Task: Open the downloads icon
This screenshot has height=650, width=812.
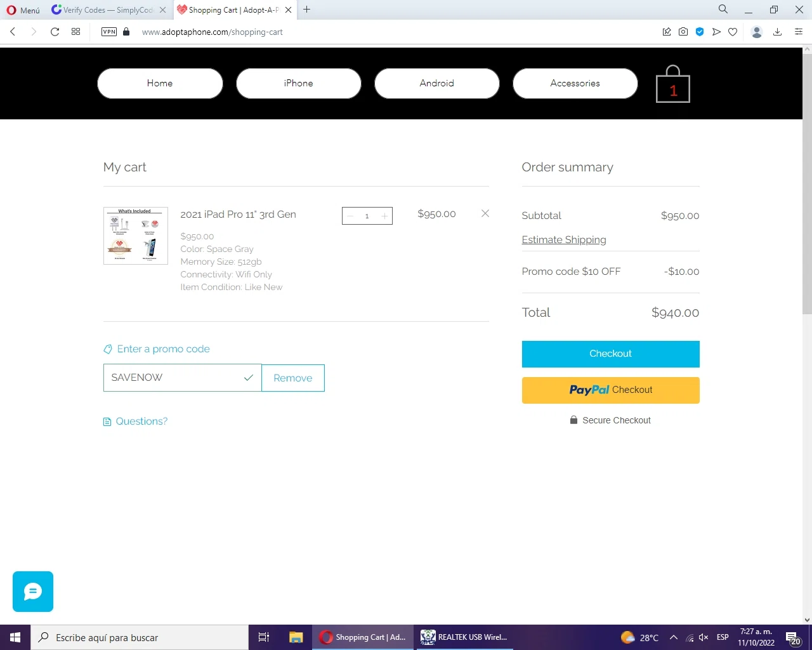Action: click(x=777, y=32)
